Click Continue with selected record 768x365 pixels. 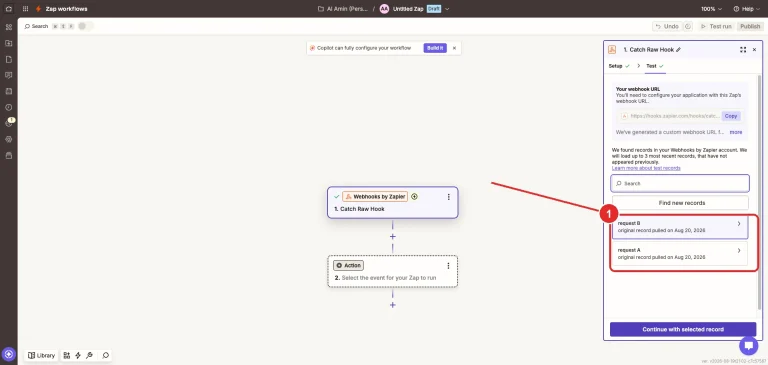point(683,329)
